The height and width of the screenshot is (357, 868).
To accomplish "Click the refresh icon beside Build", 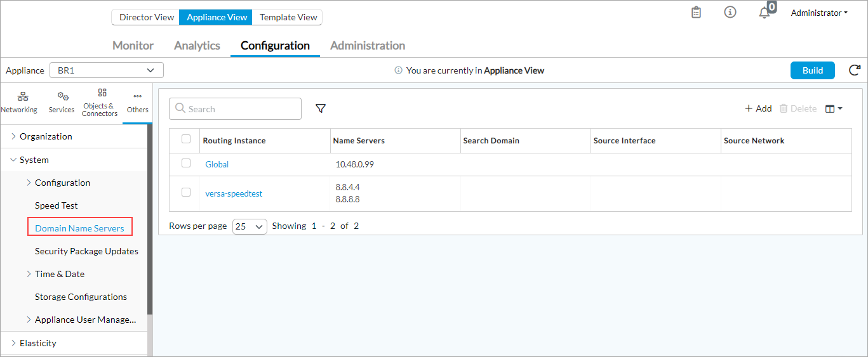I will (x=855, y=70).
